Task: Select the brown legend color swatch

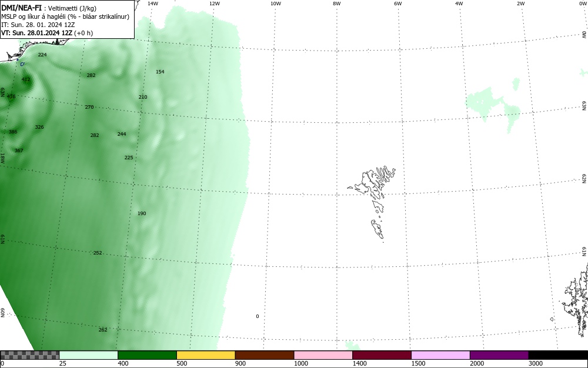Action: click(x=265, y=355)
